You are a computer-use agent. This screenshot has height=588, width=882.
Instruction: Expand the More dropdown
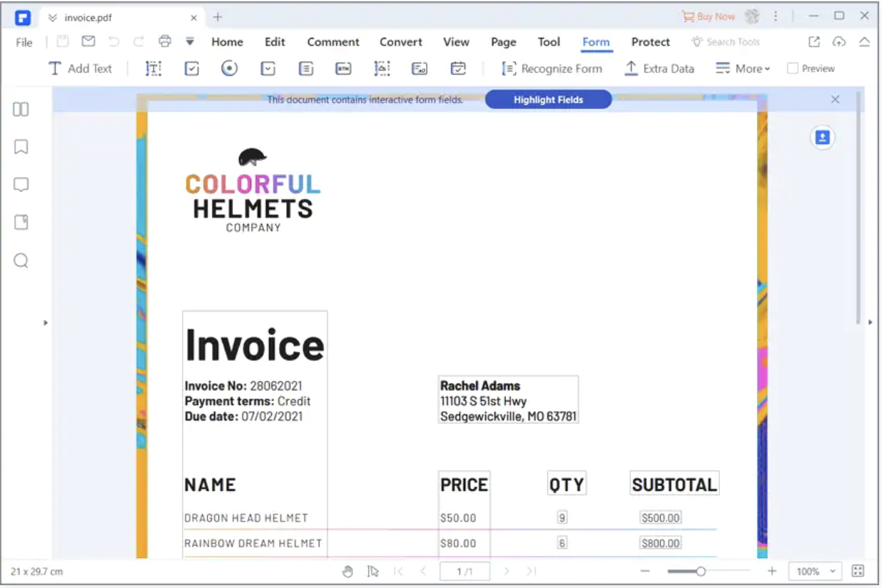point(744,69)
